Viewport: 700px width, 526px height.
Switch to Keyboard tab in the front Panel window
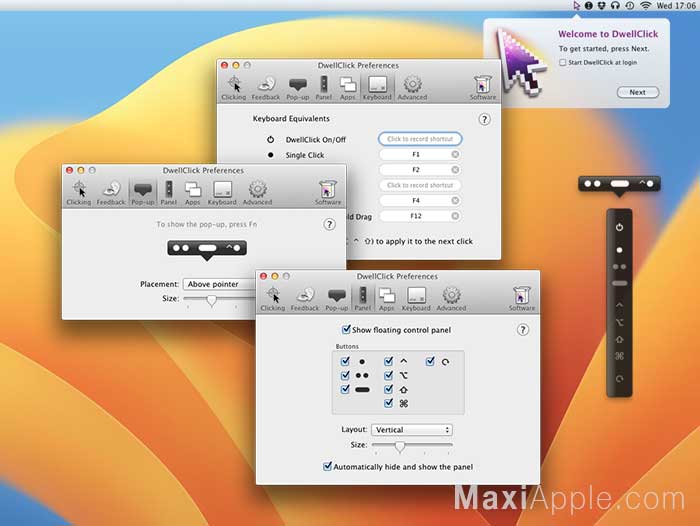[416, 299]
